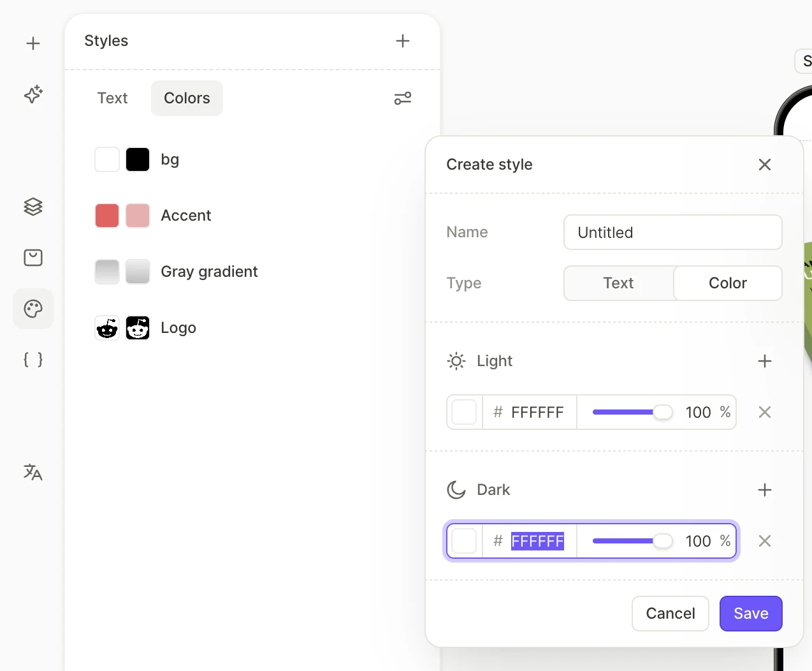This screenshot has height=671, width=812.
Task: Cancel the Create style dialog
Action: click(x=671, y=614)
